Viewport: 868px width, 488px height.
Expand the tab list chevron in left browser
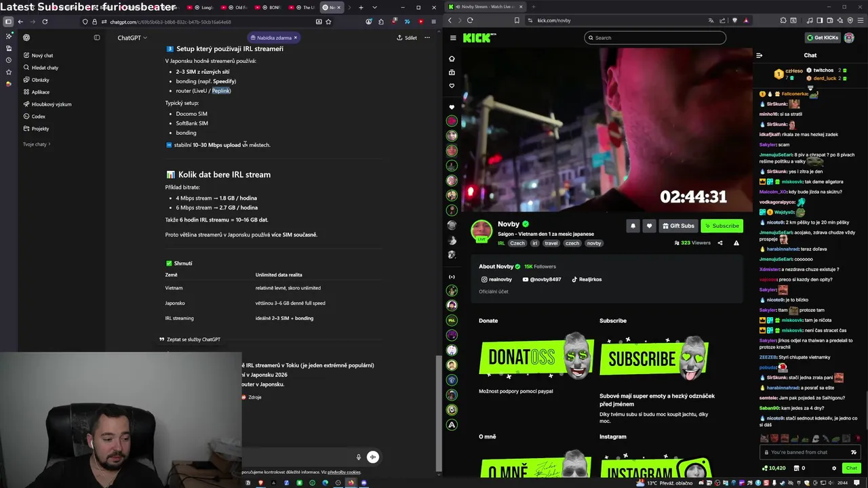click(374, 7)
